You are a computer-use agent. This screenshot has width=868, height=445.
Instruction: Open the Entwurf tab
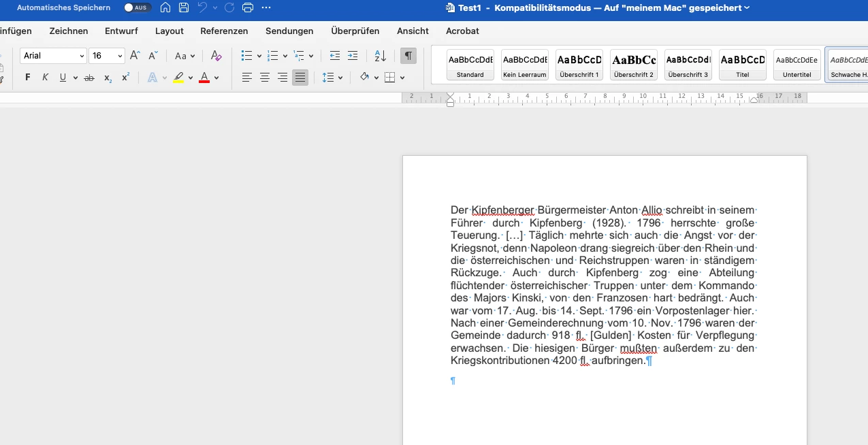(x=121, y=31)
